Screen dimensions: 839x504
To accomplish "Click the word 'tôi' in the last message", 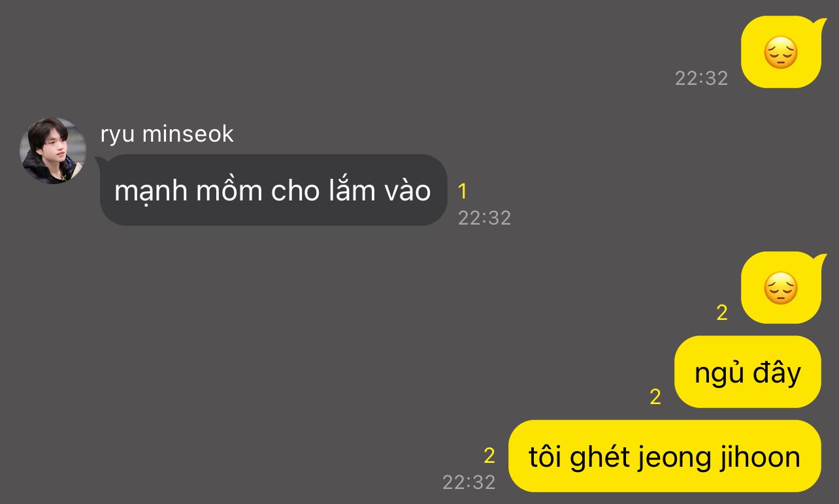I will pyautogui.click(x=546, y=457).
